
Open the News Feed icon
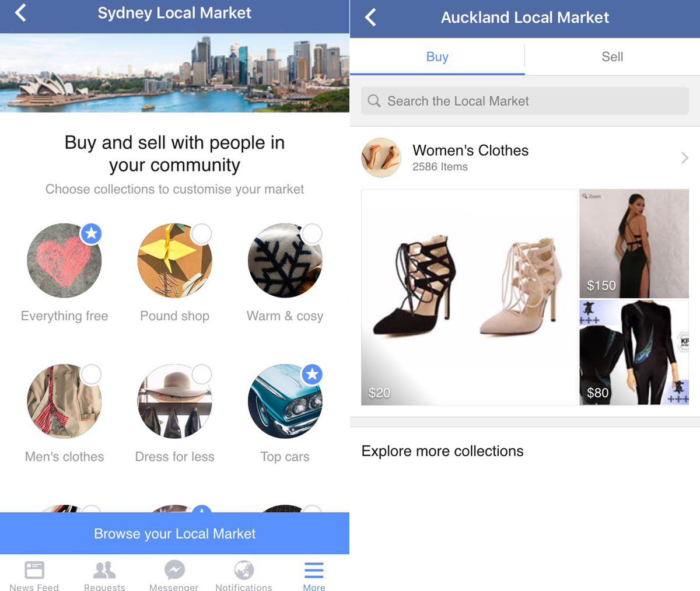(34, 569)
